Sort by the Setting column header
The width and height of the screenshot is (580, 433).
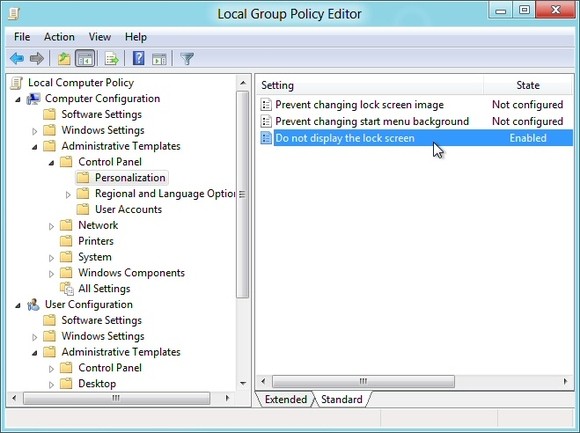click(x=370, y=85)
